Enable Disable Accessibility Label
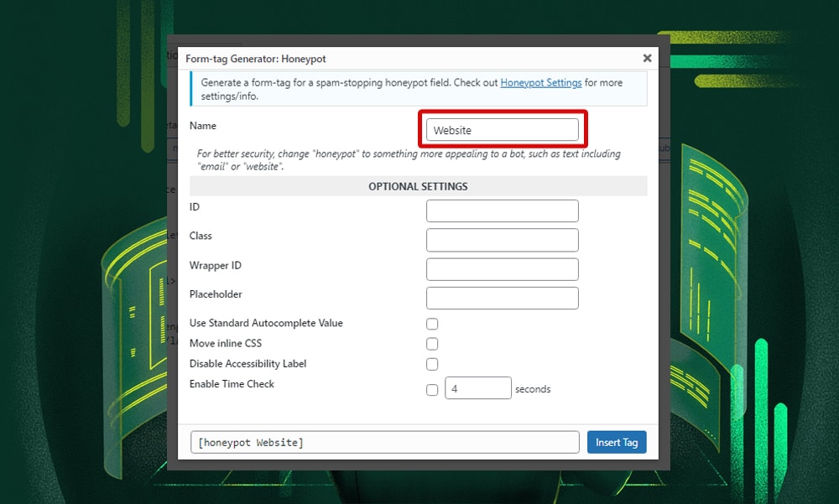The image size is (839, 504). pos(432,364)
